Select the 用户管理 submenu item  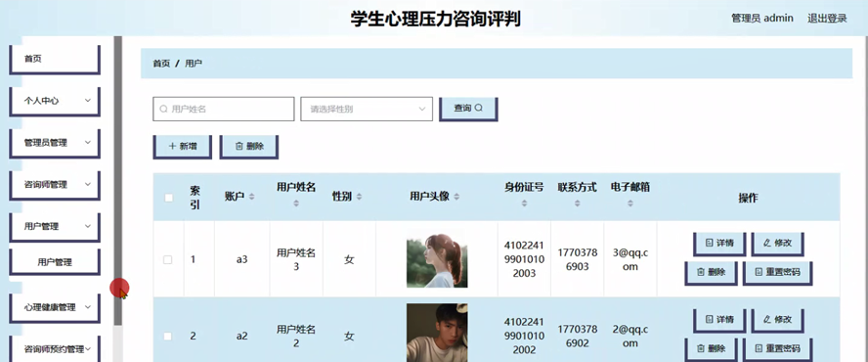click(55, 262)
